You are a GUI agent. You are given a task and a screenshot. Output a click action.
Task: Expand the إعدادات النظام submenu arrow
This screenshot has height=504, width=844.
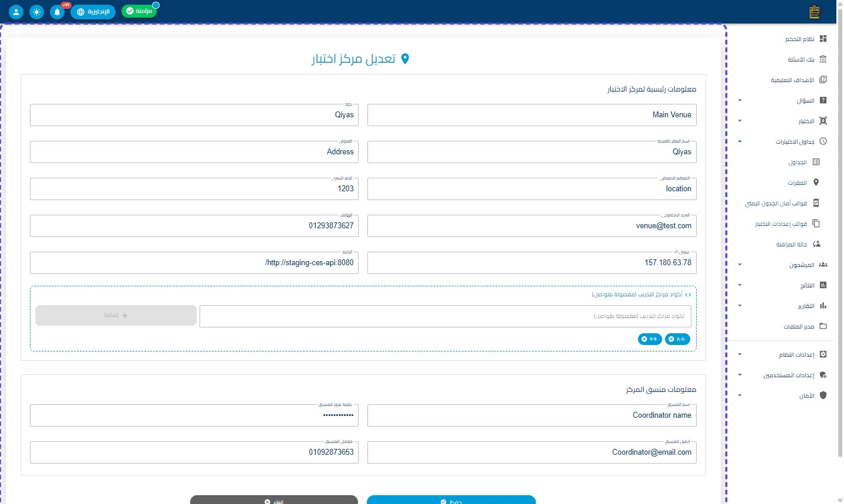pos(740,354)
